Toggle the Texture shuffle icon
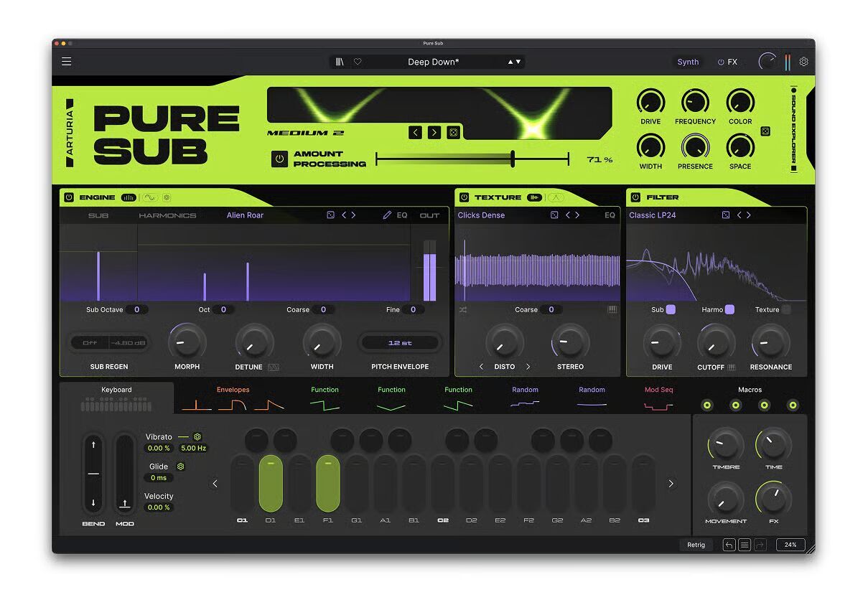The width and height of the screenshot is (868, 605). 463,309
